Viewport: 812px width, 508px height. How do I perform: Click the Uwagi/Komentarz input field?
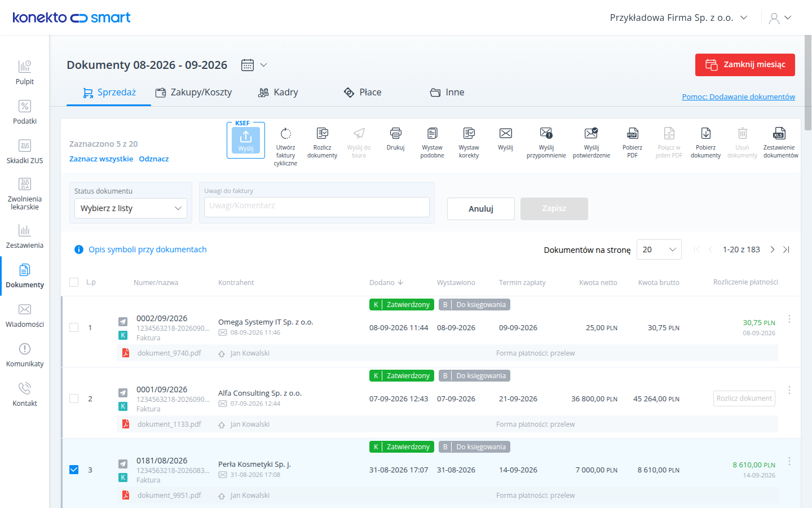[x=317, y=207]
